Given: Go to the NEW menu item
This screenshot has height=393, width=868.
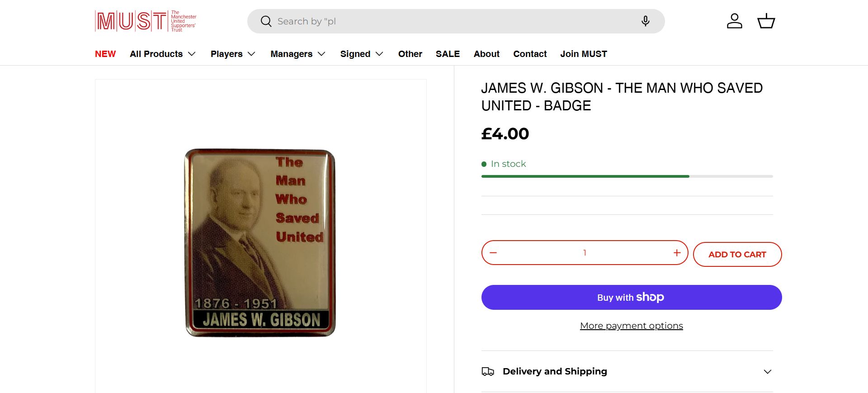Looking at the screenshot, I should pyautogui.click(x=105, y=54).
